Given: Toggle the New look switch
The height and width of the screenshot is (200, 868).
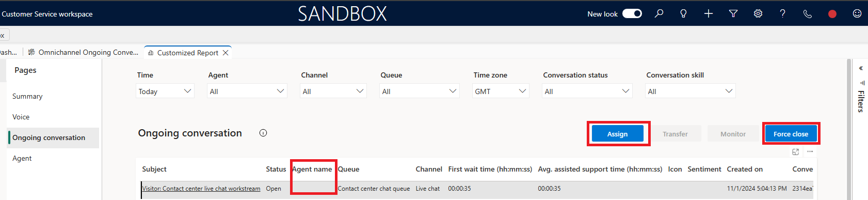Looking at the screenshot, I should pos(632,13).
